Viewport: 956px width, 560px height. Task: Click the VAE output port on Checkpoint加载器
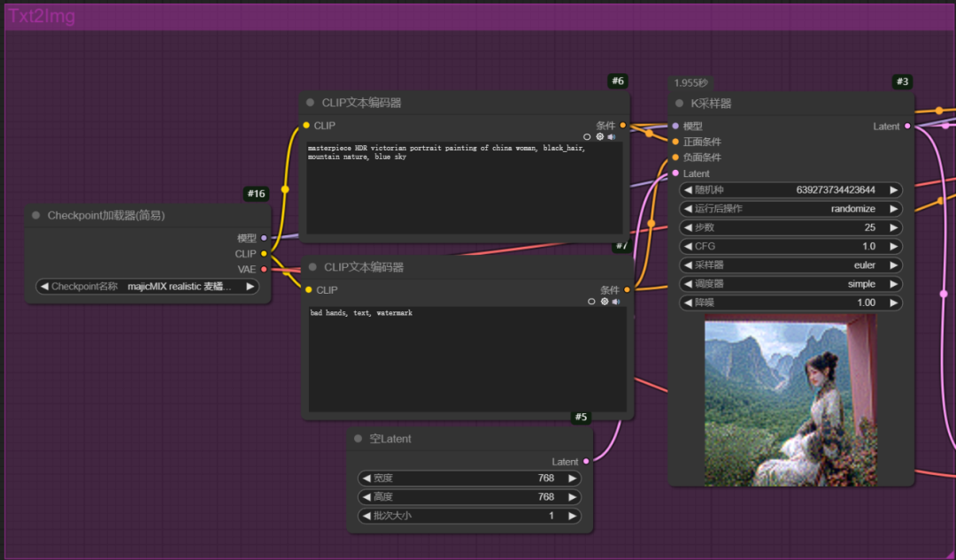pyautogui.click(x=264, y=269)
